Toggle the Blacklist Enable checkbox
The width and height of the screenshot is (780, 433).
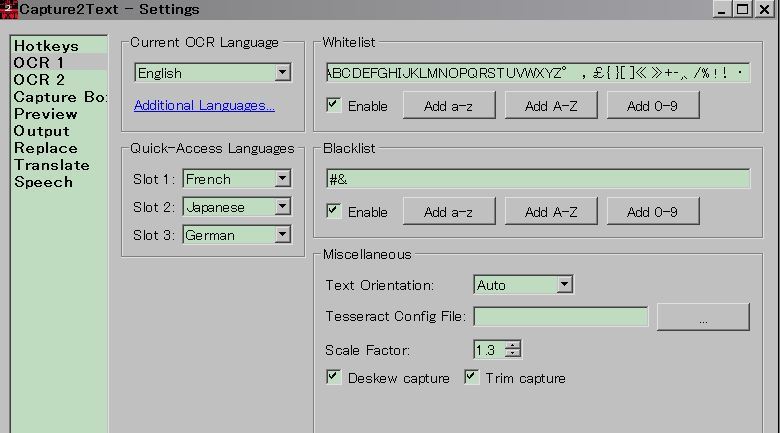point(333,211)
